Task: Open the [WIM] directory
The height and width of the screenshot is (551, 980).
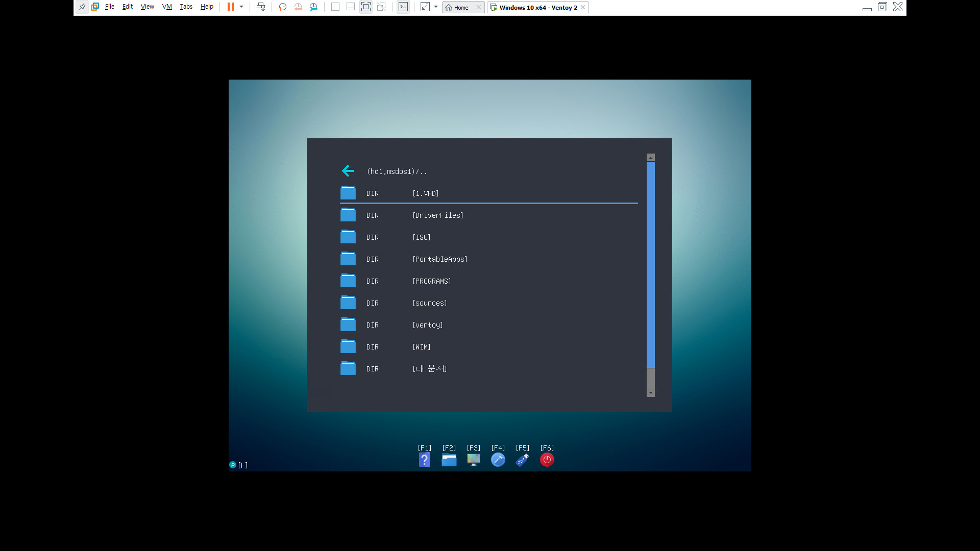Action: click(489, 347)
